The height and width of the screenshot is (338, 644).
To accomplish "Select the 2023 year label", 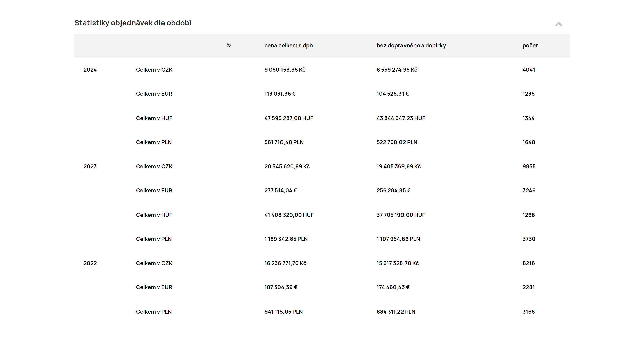I will click(90, 166).
